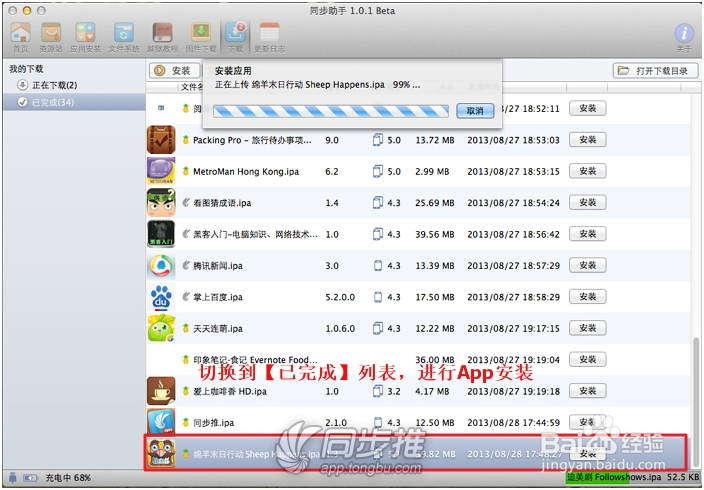Install MetroMan Hong Kong.ipa with 安装 button
Screen dimensions: 704x490
click(588, 171)
